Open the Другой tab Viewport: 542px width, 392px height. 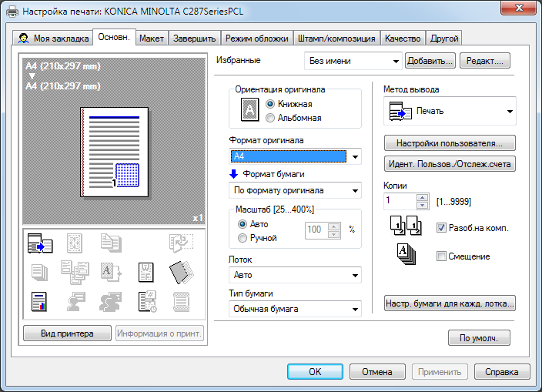coord(444,38)
